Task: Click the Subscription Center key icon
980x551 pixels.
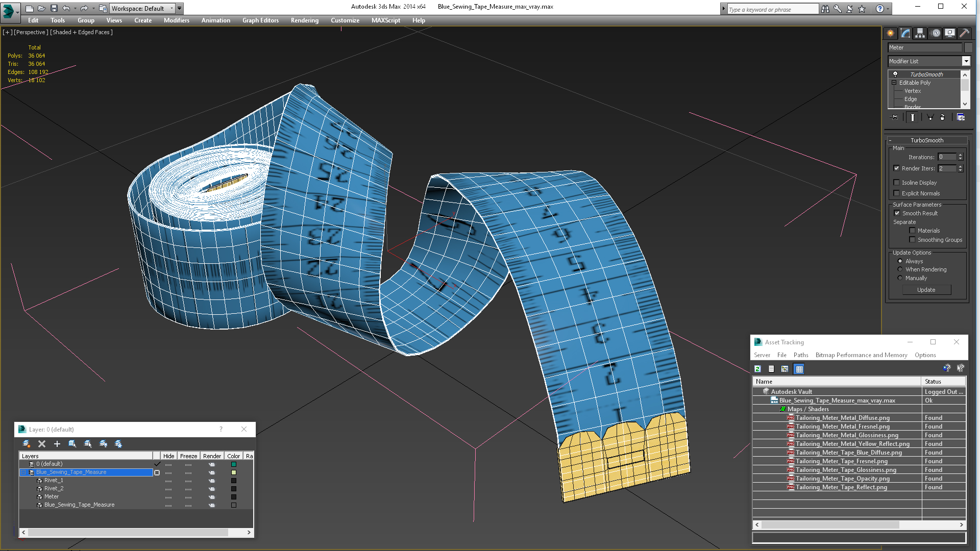Action: (x=838, y=9)
